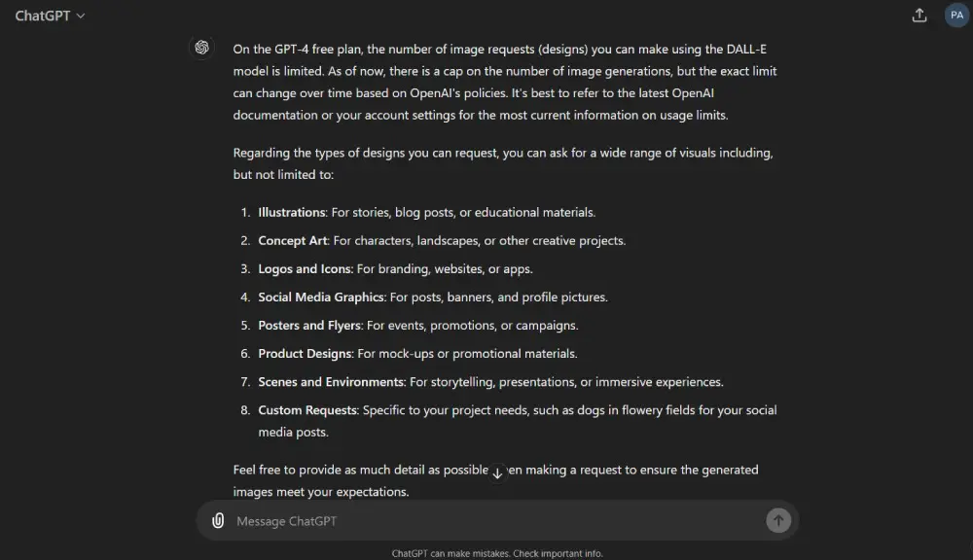Click the 'Posters and Flyers' list item

(x=418, y=326)
